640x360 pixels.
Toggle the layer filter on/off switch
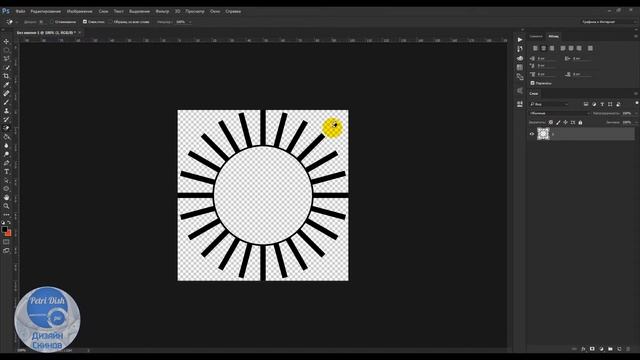[636, 104]
